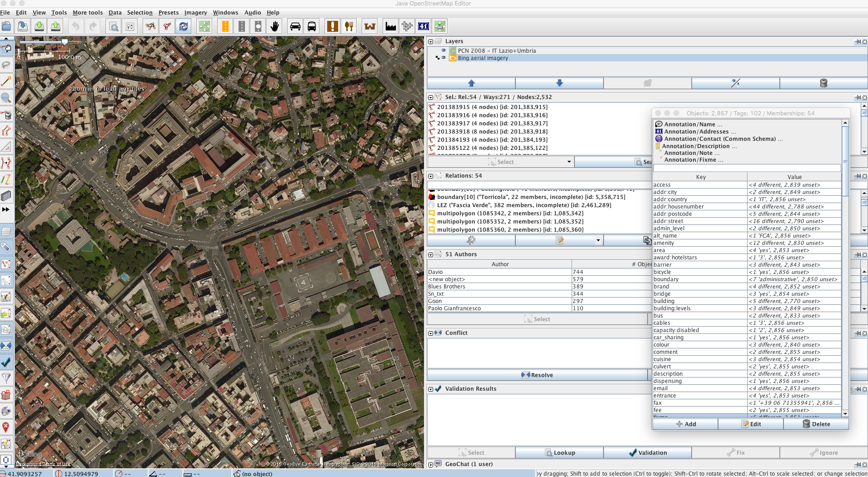Toggle the validation results checkmark button
This screenshot has width=868, height=477.
6,362
